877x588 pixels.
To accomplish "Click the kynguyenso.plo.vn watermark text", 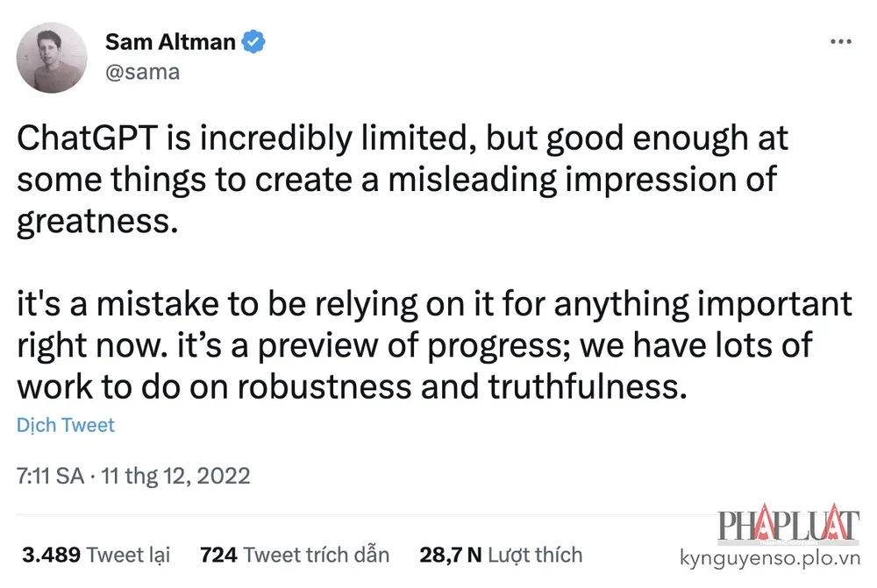I will (770, 556).
